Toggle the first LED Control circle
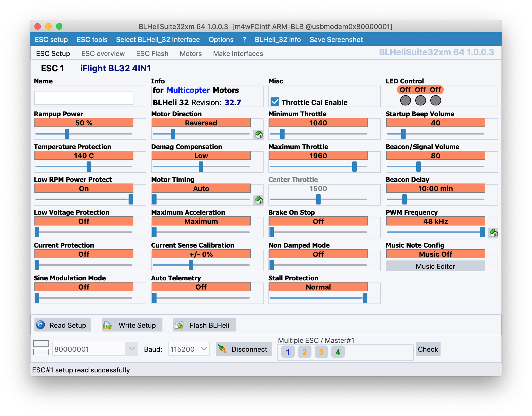Viewport: 532px width, 416px height. point(406,100)
